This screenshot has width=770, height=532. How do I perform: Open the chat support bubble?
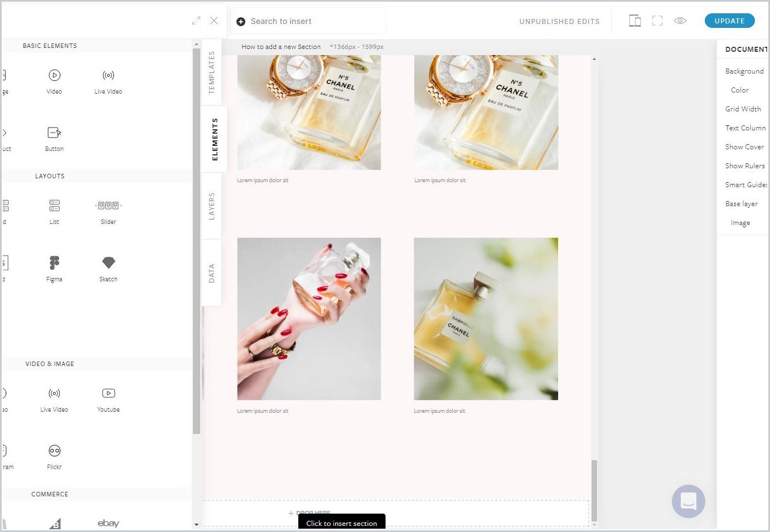click(688, 501)
